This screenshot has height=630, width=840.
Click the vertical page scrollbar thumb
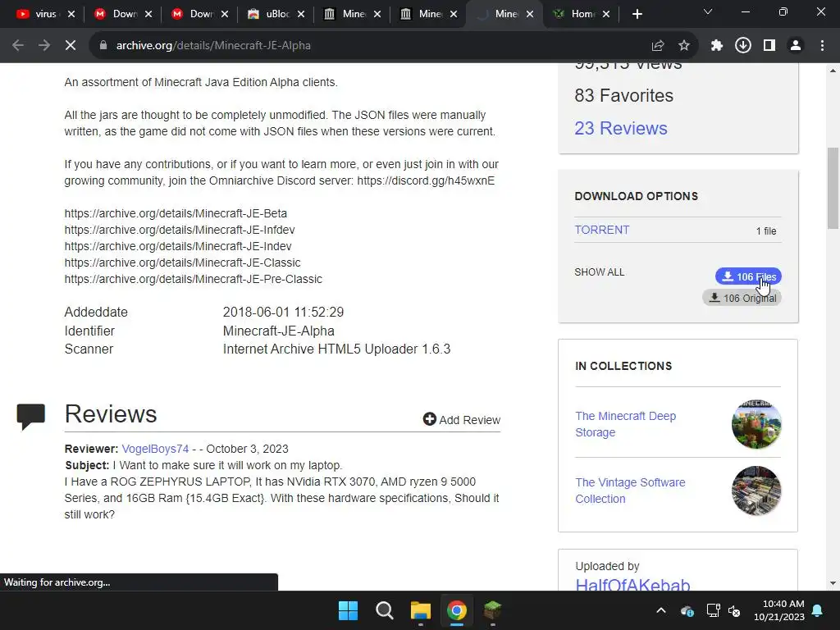coord(833,188)
